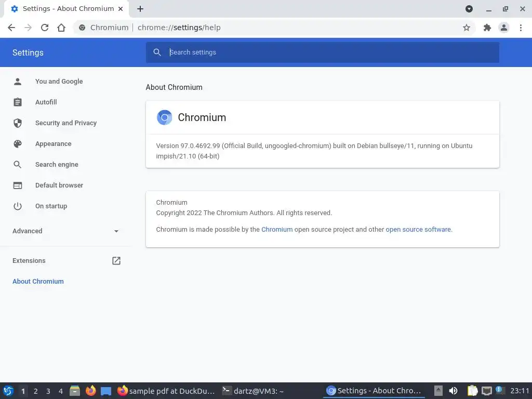The width and height of the screenshot is (532, 399).
Task: Click the Settings header title
Action: (28, 52)
